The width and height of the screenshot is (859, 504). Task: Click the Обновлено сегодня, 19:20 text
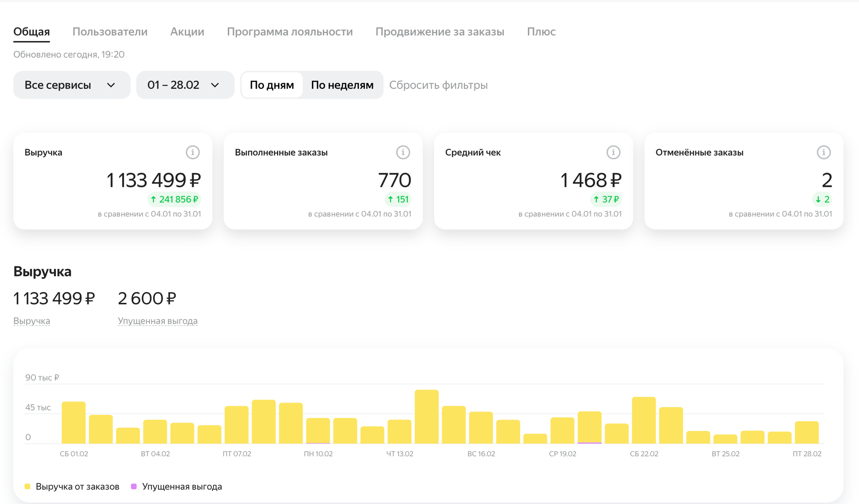click(69, 55)
